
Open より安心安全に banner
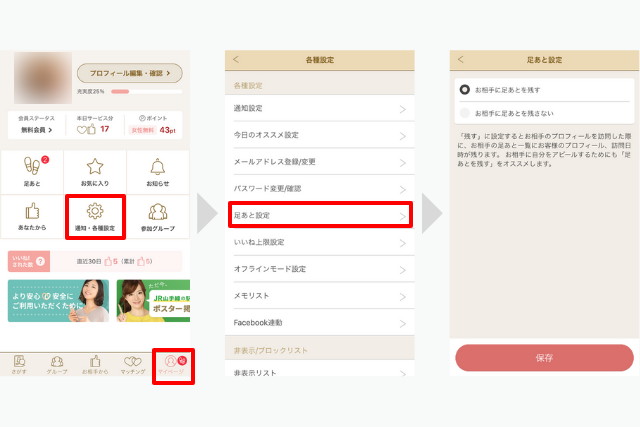(x=58, y=300)
